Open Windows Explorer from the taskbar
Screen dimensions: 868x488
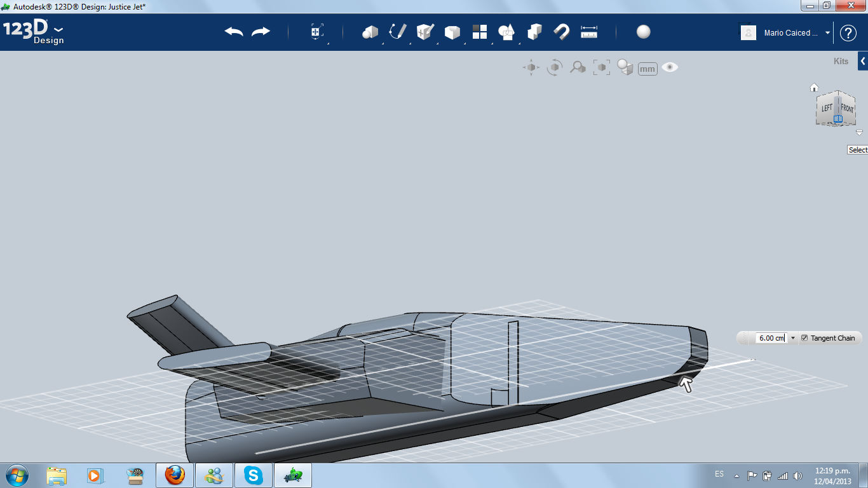click(57, 475)
